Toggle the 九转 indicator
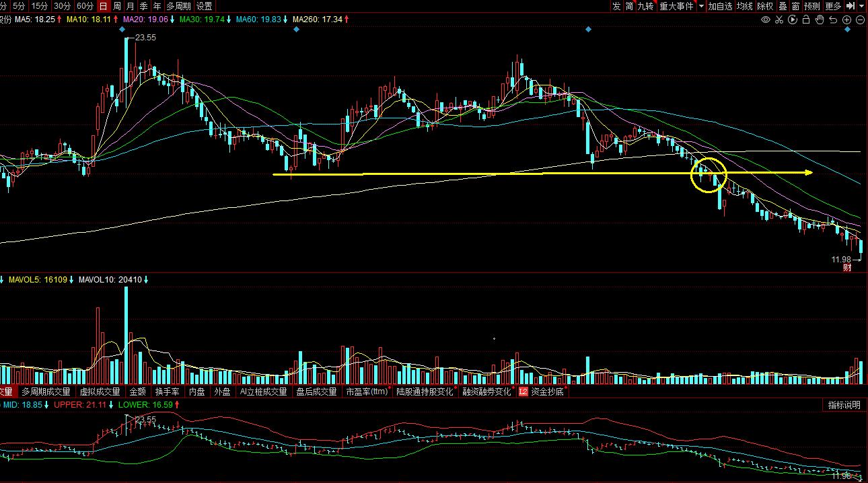The width and height of the screenshot is (868, 483). pyautogui.click(x=646, y=6)
